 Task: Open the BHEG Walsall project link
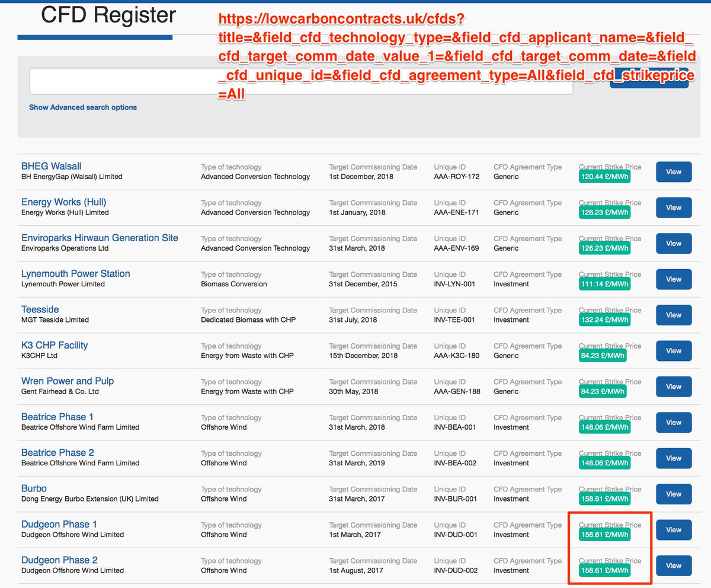(x=52, y=166)
